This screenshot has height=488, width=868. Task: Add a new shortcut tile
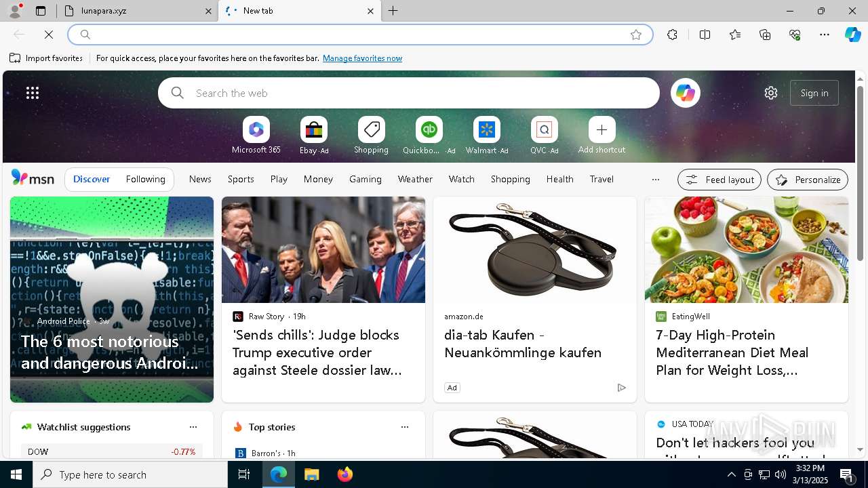point(601,136)
